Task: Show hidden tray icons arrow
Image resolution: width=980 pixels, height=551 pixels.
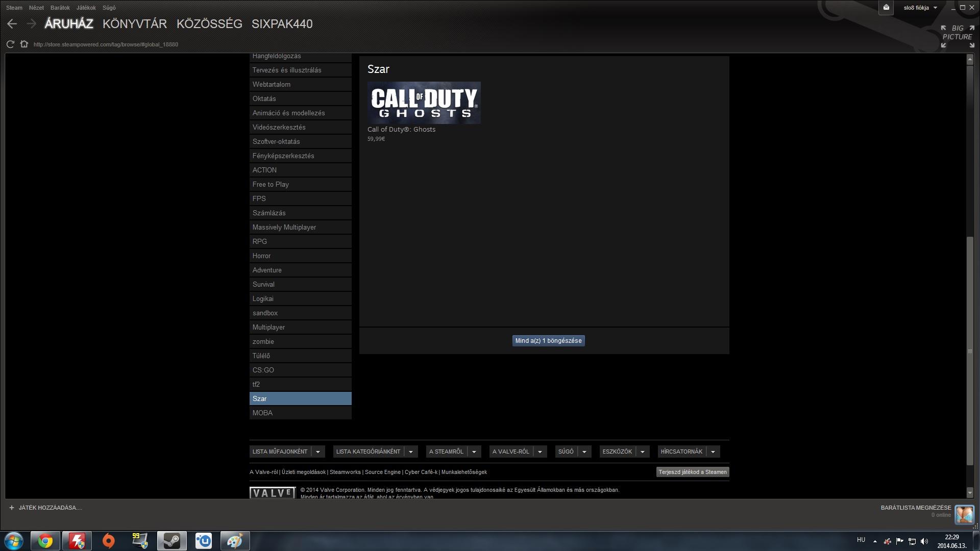Action: point(875,541)
